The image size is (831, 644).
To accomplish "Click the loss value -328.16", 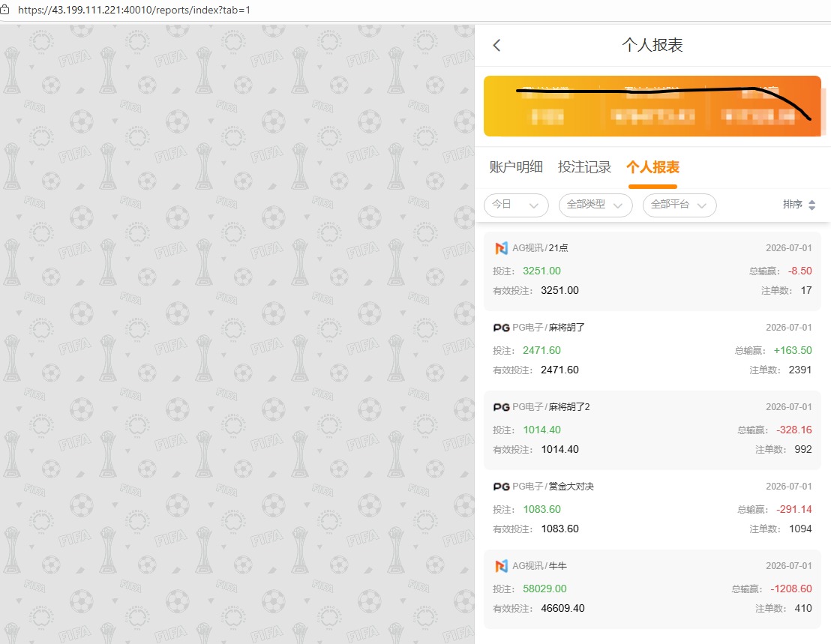I will coord(794,430).
